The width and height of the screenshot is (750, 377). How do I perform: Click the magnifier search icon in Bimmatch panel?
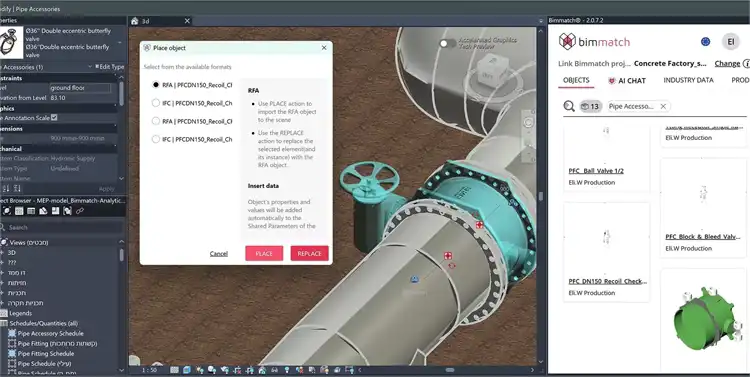coord(569,106)
